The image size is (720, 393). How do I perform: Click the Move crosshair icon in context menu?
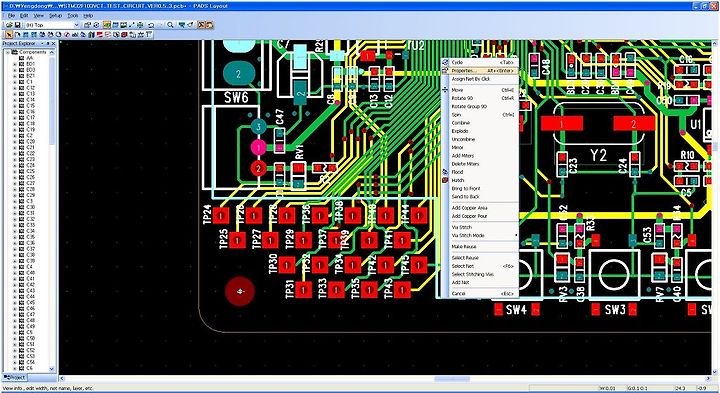444,90
